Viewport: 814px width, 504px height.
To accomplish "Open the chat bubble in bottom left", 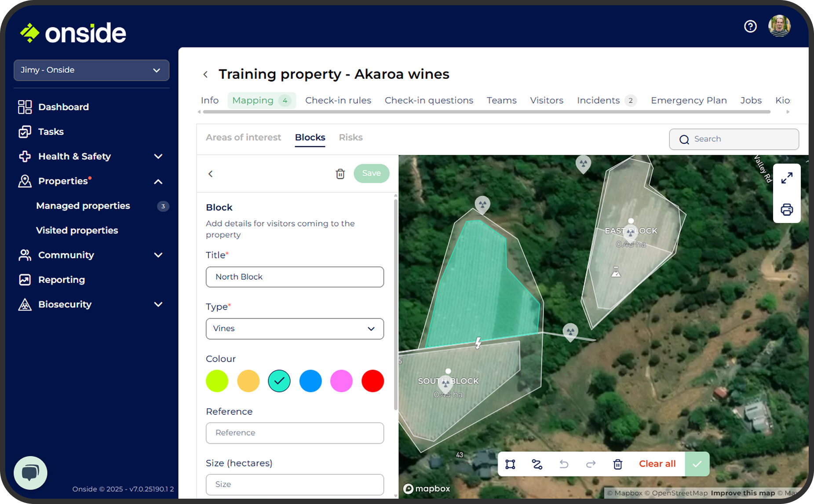I will pyautogui.click(x=30, y=472).
